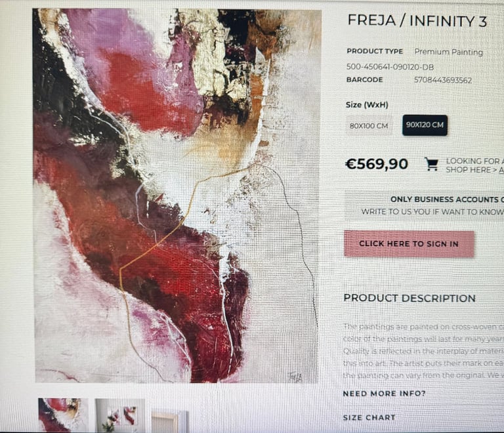
Task: Click the product code 500-450641-090120-DB
Action: pos(390,67)
